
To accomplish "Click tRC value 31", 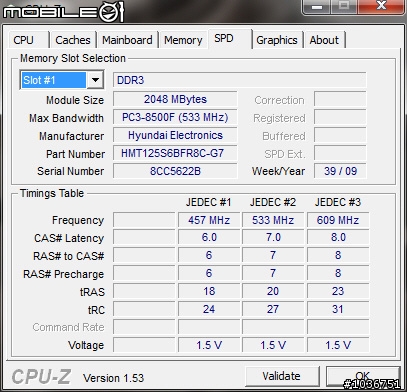I will [338, 309].
